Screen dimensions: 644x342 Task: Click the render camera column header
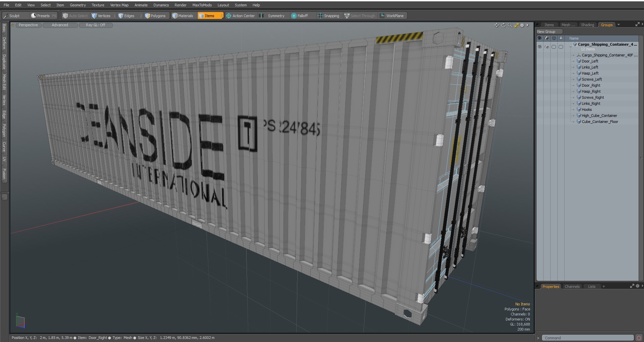[x=547, y=38]
